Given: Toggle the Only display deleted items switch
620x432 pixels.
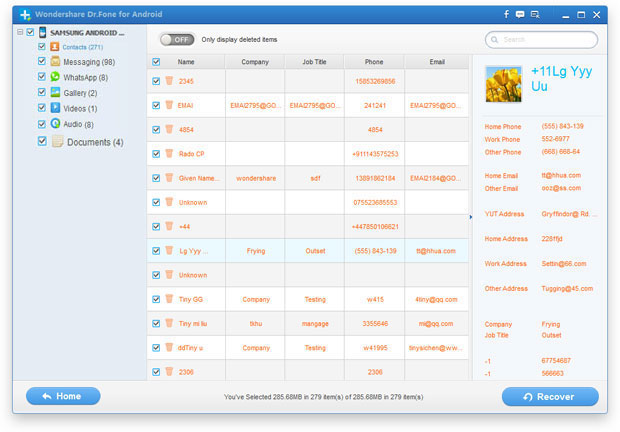Looking at the screenshot, I should [177, 40].
